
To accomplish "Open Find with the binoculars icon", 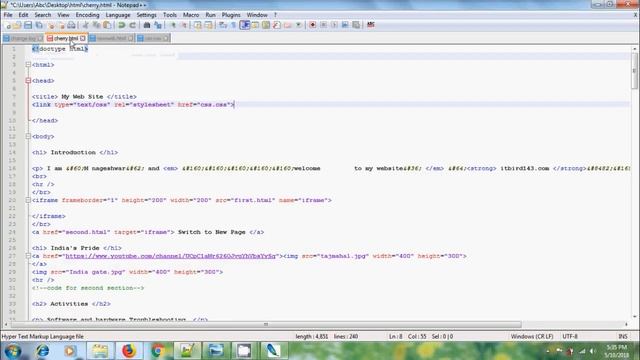I will 147,25.
